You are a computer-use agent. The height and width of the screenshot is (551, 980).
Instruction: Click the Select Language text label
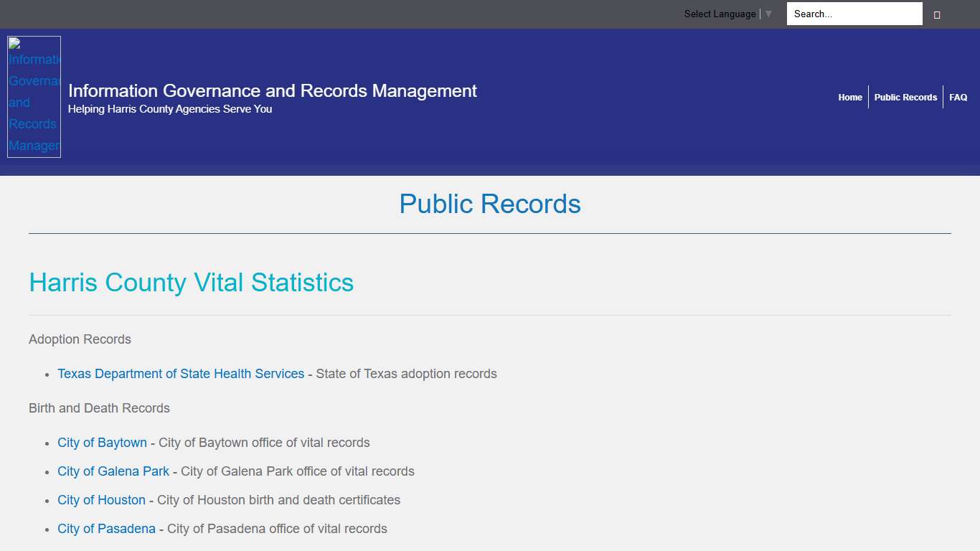coord(720,14)
